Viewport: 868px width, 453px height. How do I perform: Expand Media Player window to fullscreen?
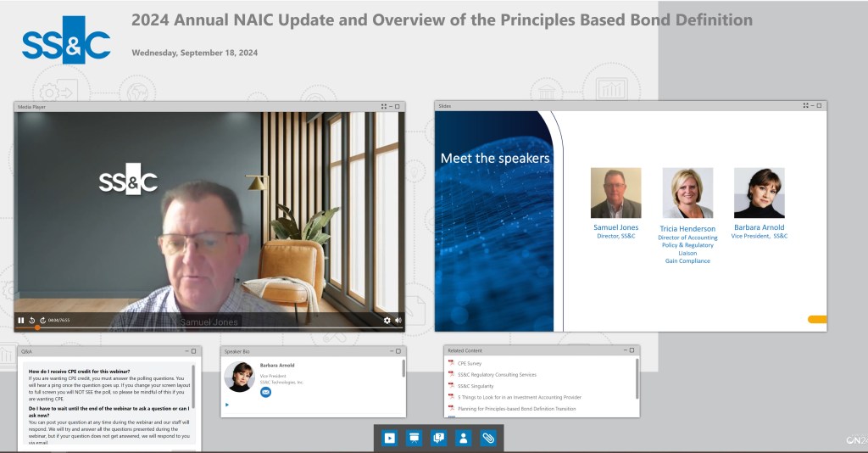[x=384, y=106]
